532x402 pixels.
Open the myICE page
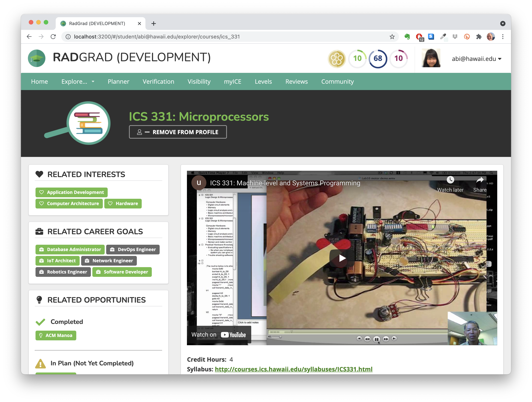[x=233, y=81]
